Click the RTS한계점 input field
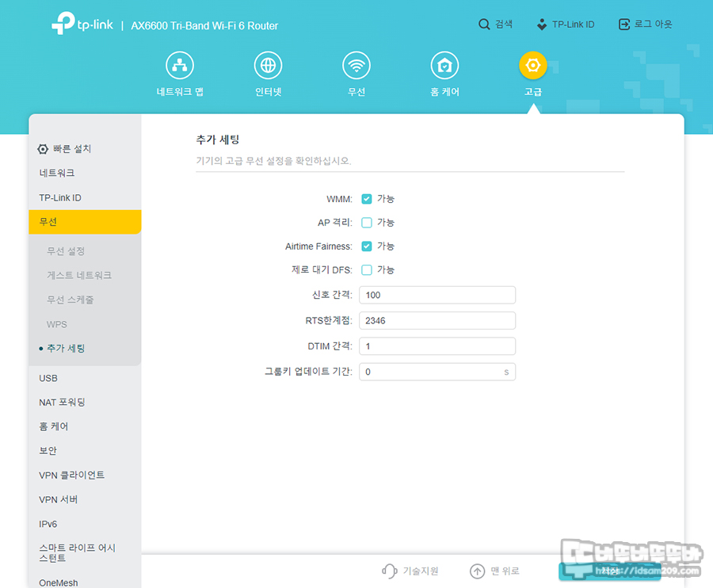Image resolution: width=713 pixels, height=588 pixels. tap(437, 321)
